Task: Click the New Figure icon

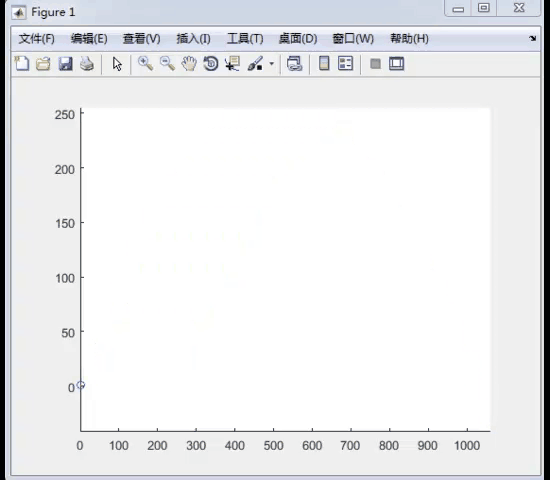Action: [22, 64]
